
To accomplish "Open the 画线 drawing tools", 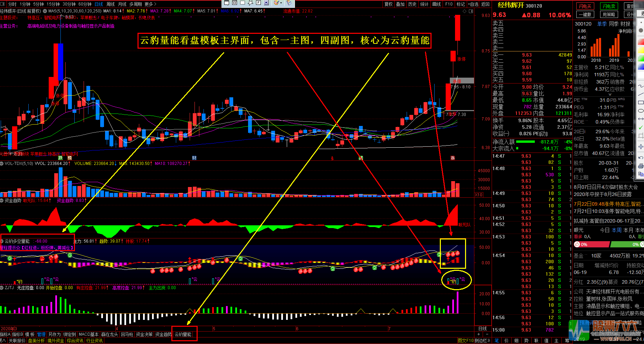I will [437, 4].
